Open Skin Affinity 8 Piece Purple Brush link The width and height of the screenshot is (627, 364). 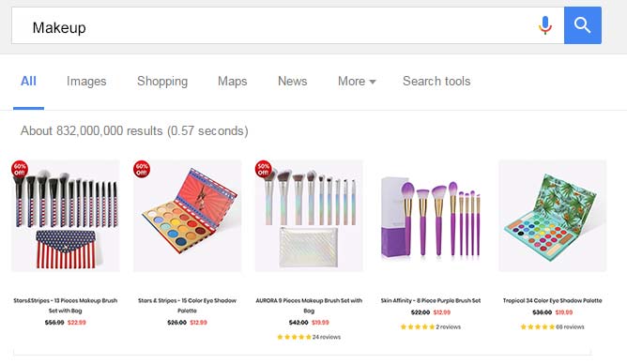431,300
